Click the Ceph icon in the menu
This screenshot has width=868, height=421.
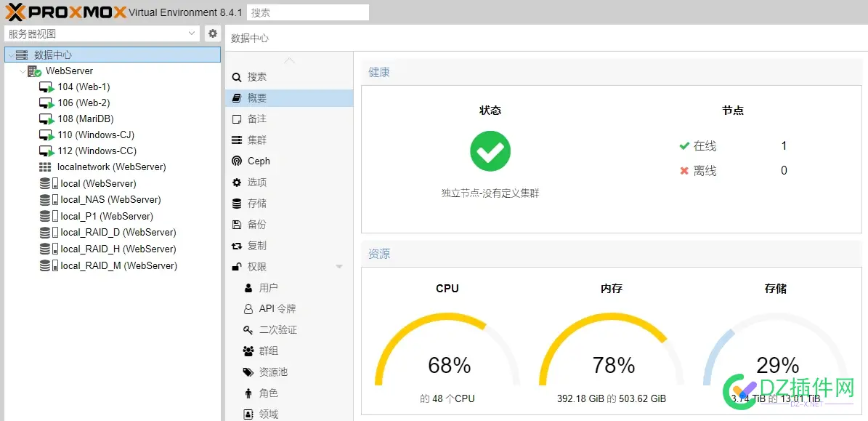237,161
